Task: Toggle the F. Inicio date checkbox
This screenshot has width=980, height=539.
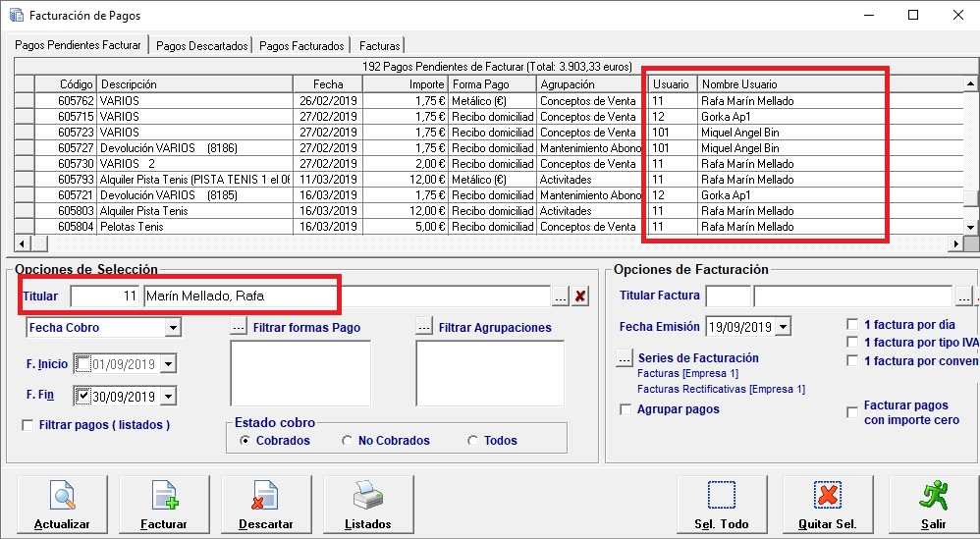Action: (83, 363)
